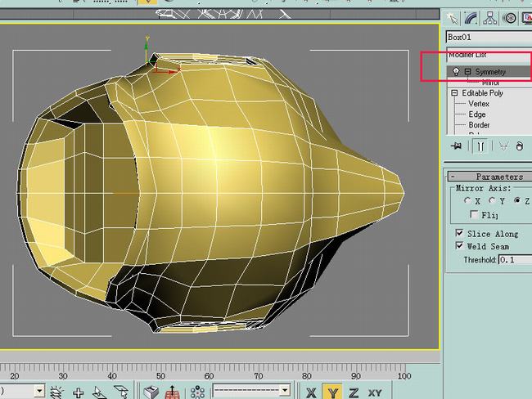Screen dimensions: 532x399
Task: Restrict to Z axis button
Action: [354, 393]
